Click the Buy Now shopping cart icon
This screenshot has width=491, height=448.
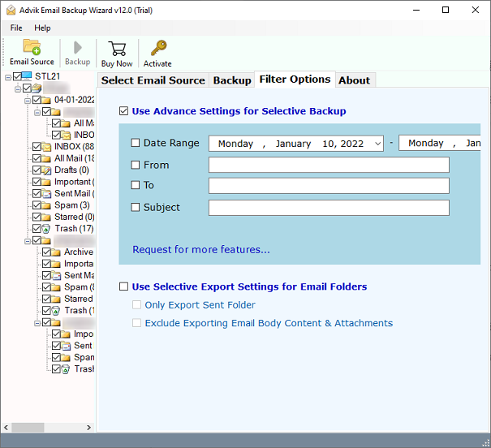click(117, 49)
